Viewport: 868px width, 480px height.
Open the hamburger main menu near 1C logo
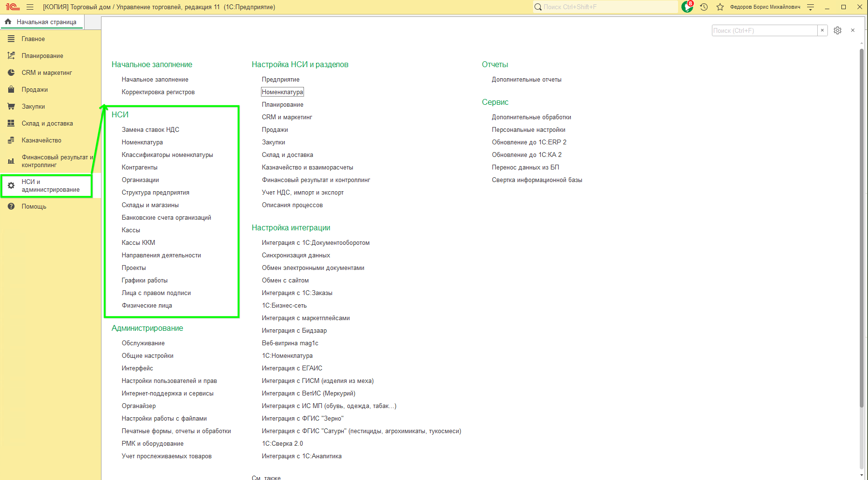pos(30,7)
